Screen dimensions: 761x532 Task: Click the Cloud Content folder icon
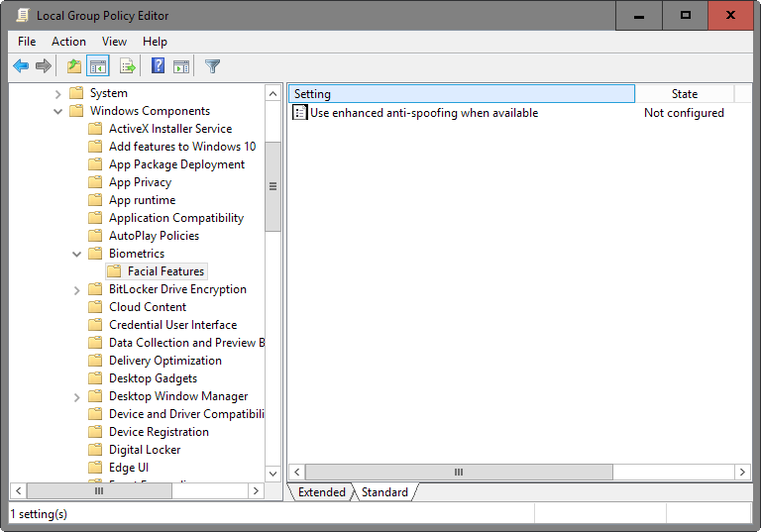pyautogui.click(x=95, y=307)
